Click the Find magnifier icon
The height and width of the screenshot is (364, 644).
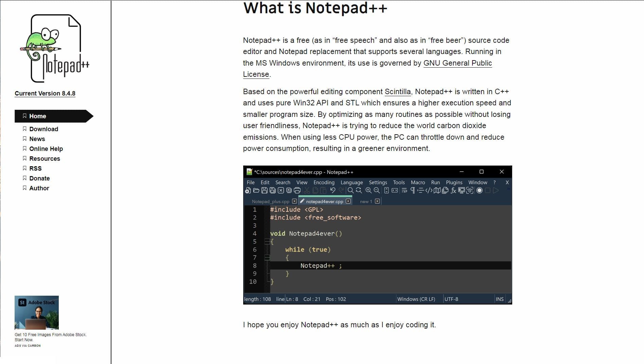tap(351, 190)
